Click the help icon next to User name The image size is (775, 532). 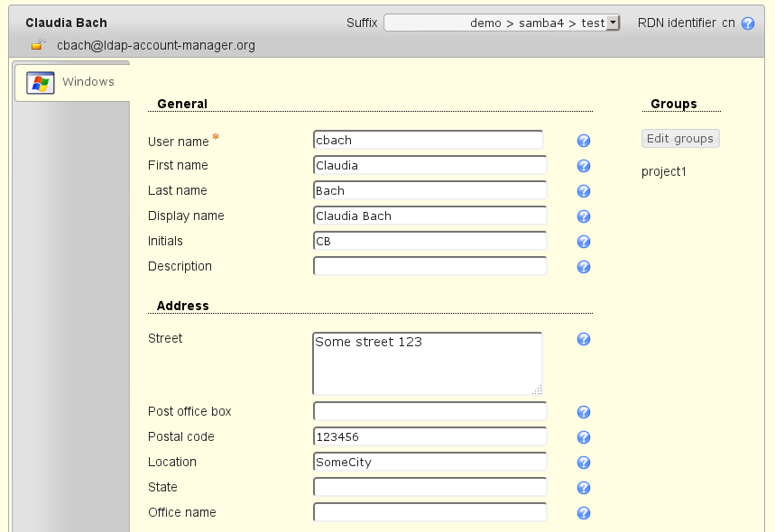tap(584, 141)
